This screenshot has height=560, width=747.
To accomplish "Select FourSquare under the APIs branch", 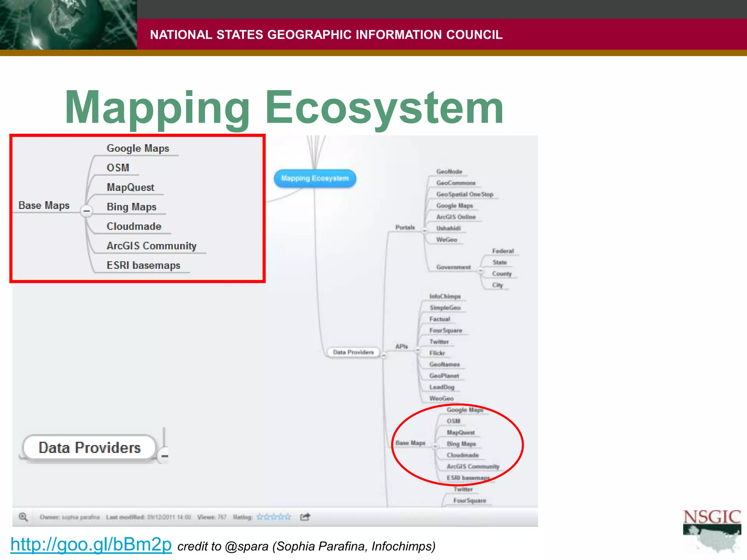I will click(x=446, y=330).
